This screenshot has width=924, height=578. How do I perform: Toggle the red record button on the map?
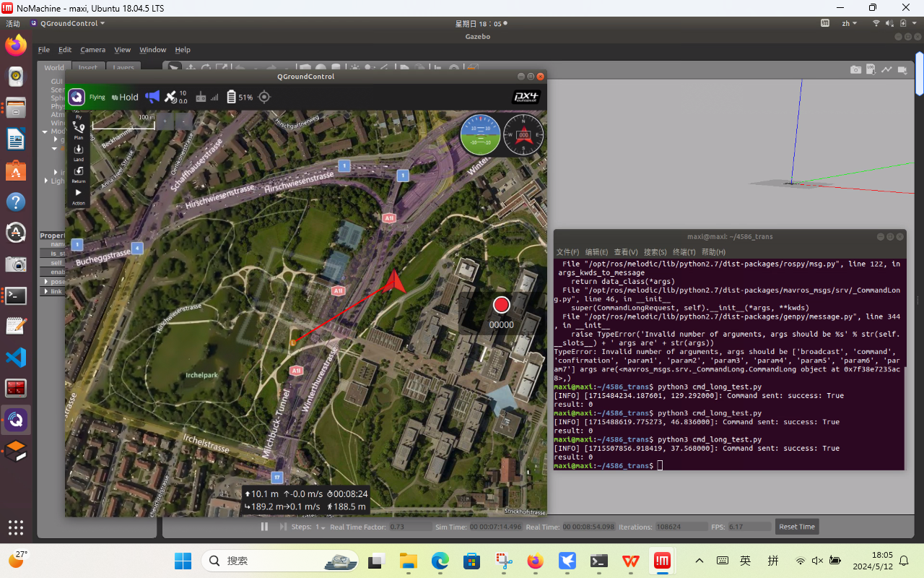(x=501, y=304)
